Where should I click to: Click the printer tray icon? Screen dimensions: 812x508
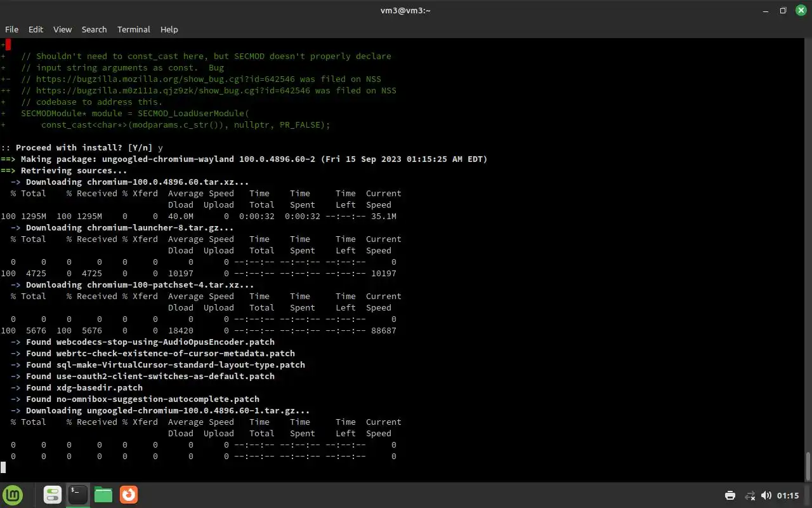pos(730,495)
